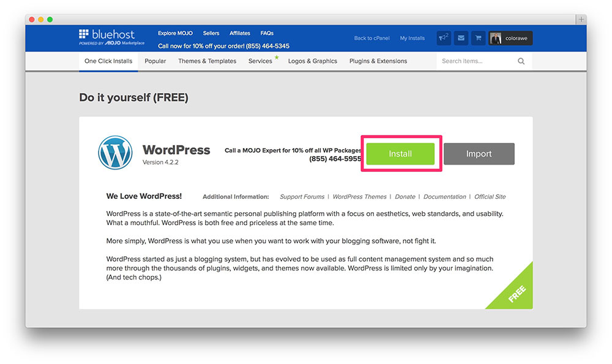Click the Bluehost logo
This screenshot has height=364, width=612.
click(x=107, y=37)
